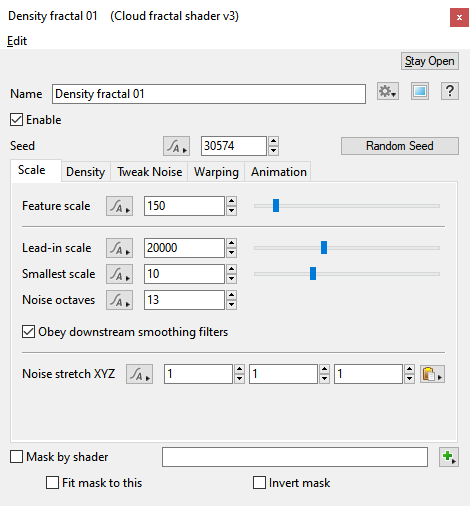Image resolution: width=470 pixels, height=506 pixels.
Task: Click the Smallest scale field showing 10
Action: click(x=184, y=274)
